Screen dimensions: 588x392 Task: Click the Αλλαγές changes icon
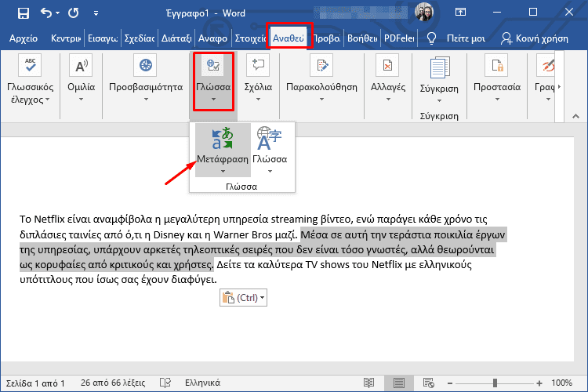tap(388, 65)
